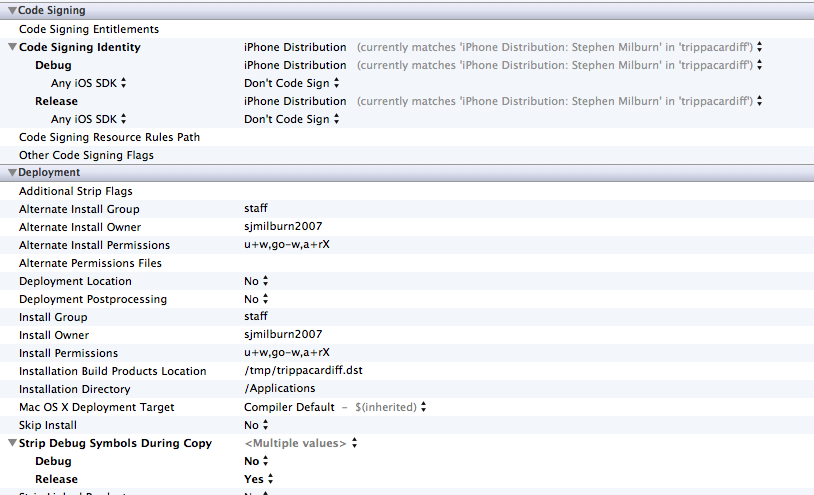Collapse Strip Debug Symbols During Copy row
Image resolution: width=814 pixels, height=495 pixels.
click(x=12, y=443)
